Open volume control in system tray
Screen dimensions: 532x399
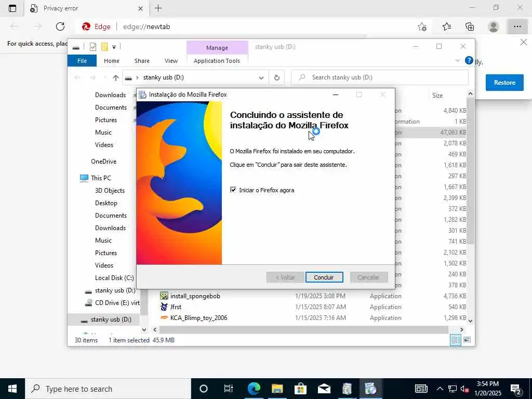(464, 389)
